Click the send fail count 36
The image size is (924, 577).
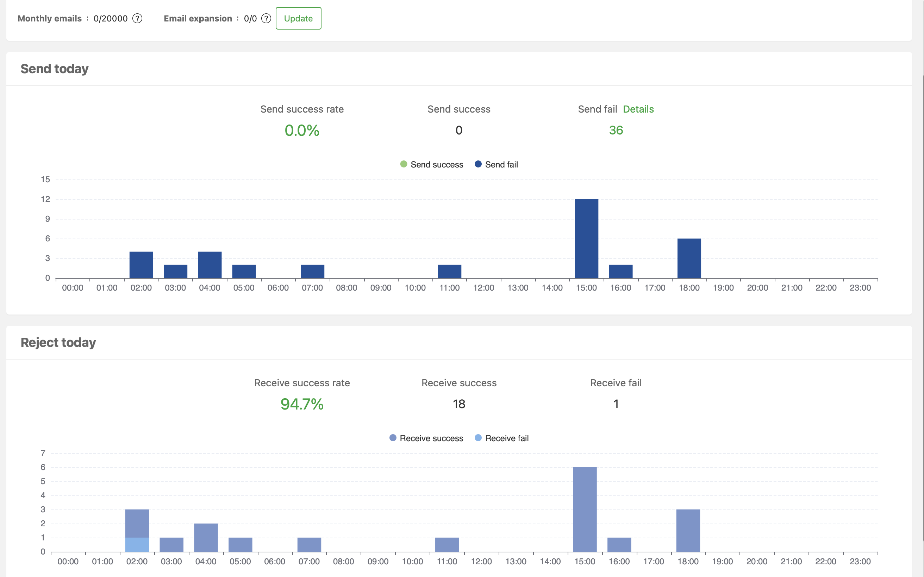click(x=616, y=130)
